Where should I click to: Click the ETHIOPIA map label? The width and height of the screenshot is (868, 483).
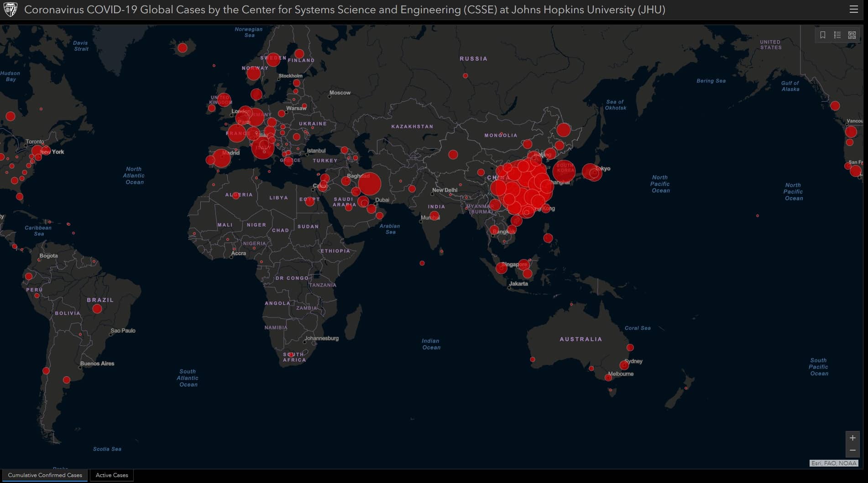click(335, 251)
